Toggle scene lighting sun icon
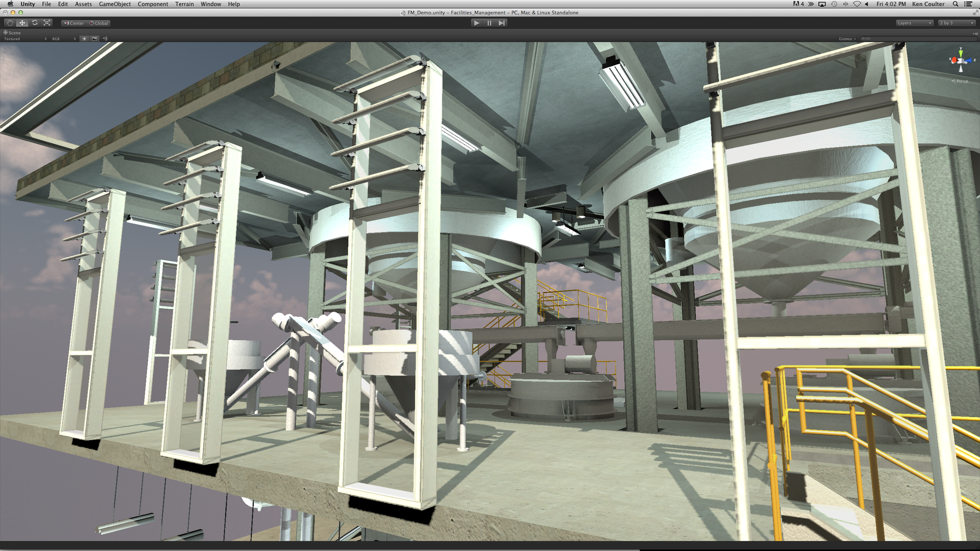 pos(84,39)
